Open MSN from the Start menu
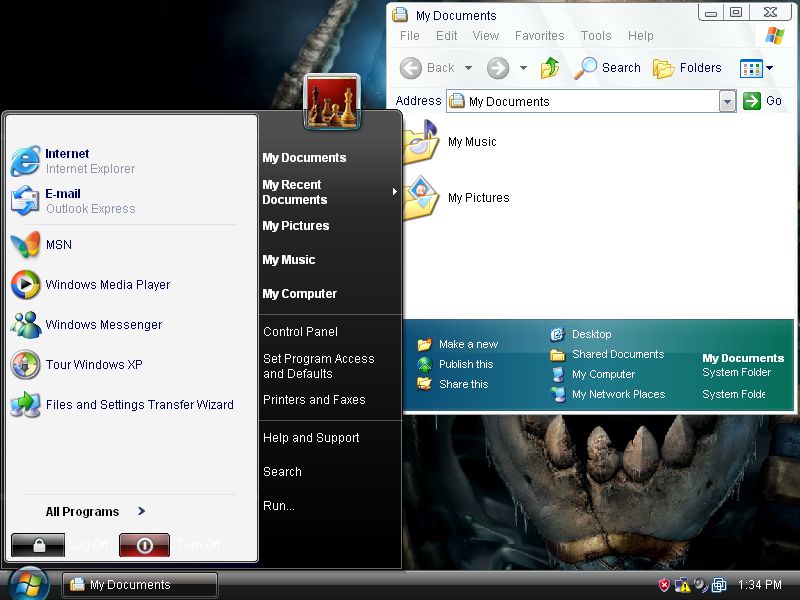800x600 pixels. (42, 245)
